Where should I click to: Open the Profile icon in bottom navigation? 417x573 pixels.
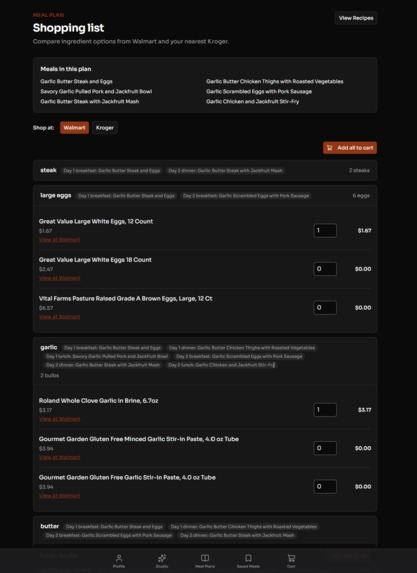[119, 561]
